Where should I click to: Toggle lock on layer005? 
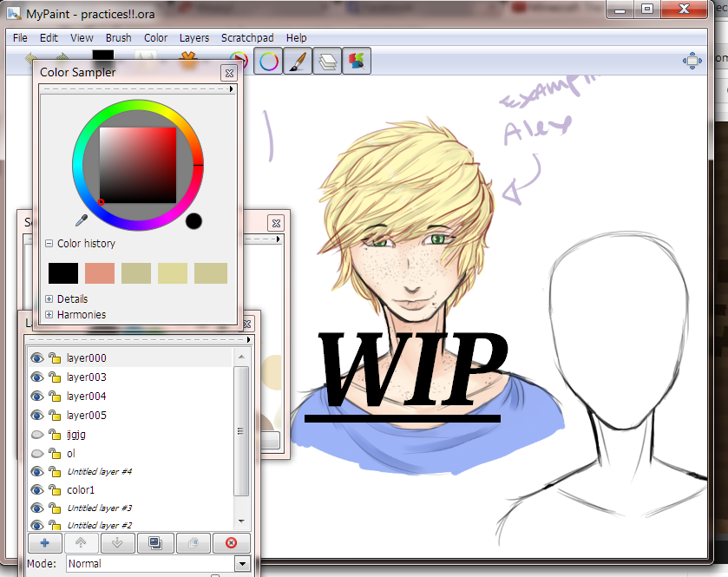coord(55,415)
